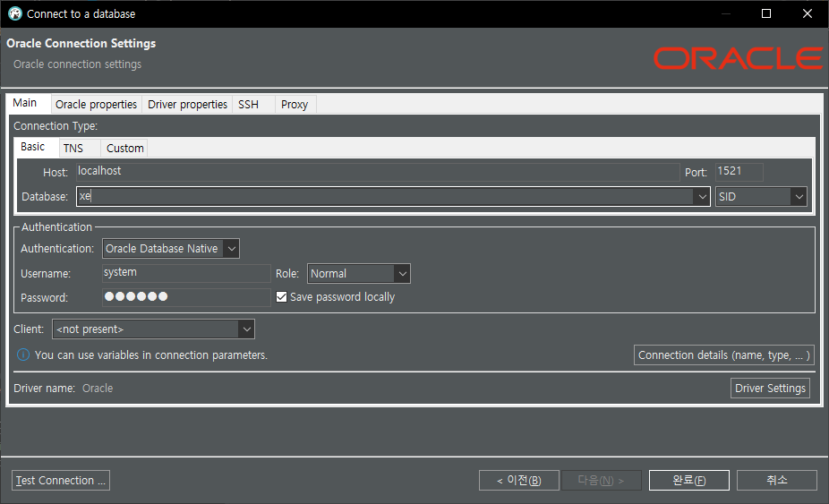Image resolution: width=829 pixels, height=504 pixels.
Task: Click the Port field showing 1521
Action: tap(739, 171)
